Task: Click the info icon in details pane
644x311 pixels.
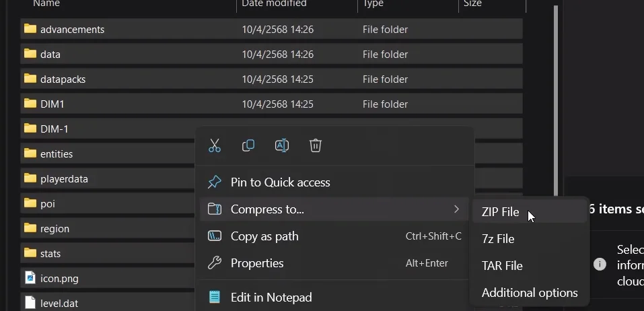Action: (600, 264)
